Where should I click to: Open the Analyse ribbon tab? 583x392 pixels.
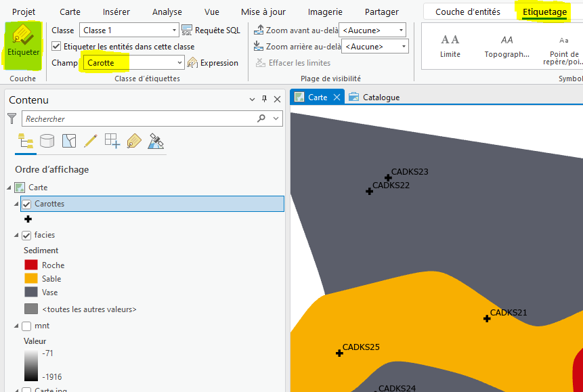[x=167, y=12]
